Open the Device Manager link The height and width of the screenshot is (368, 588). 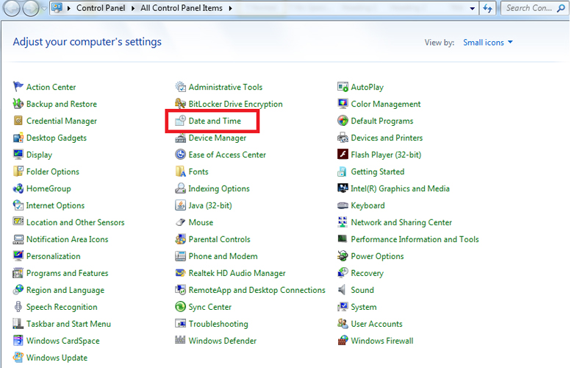pyautogui.click(x=218, y=138)
